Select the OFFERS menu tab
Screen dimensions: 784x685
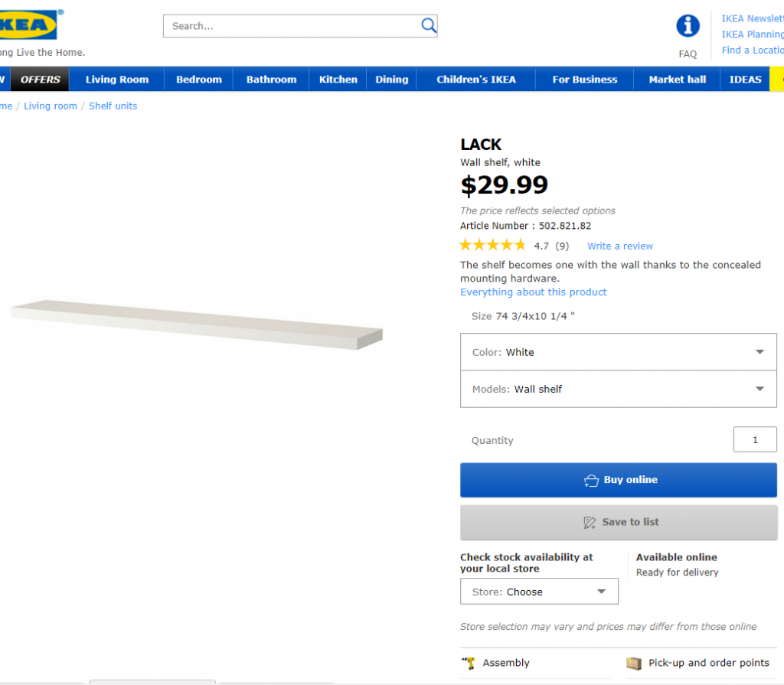tap(41, 80)
